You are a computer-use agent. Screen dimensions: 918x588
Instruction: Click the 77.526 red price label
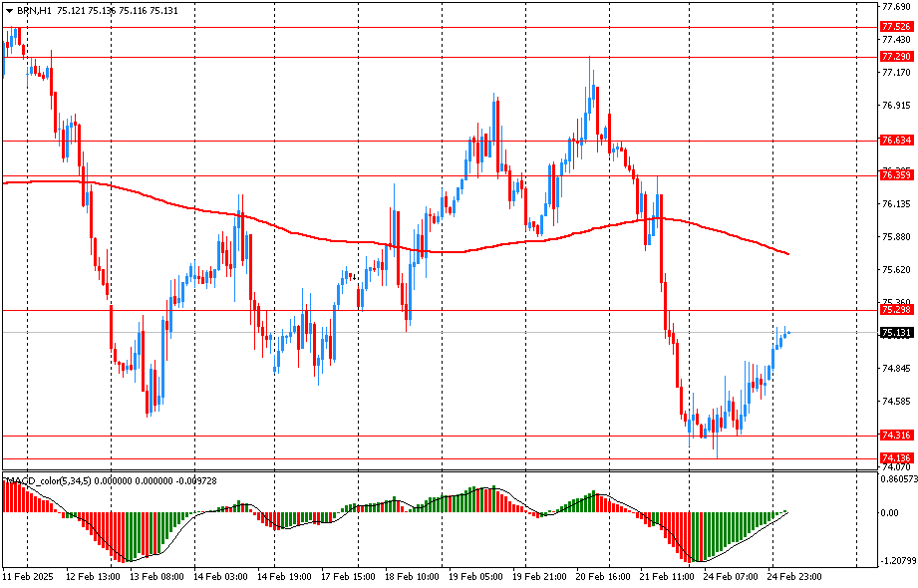click(897, 26)
